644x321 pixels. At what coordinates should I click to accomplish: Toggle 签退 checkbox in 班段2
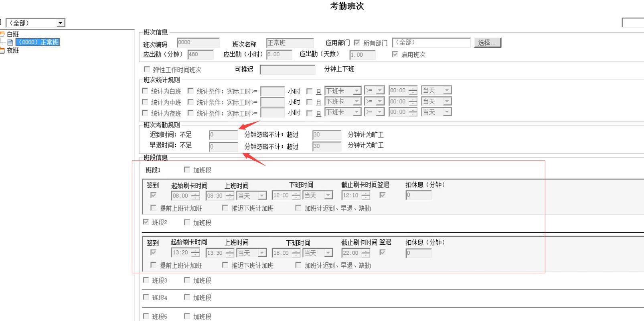[x=383, y=252]
